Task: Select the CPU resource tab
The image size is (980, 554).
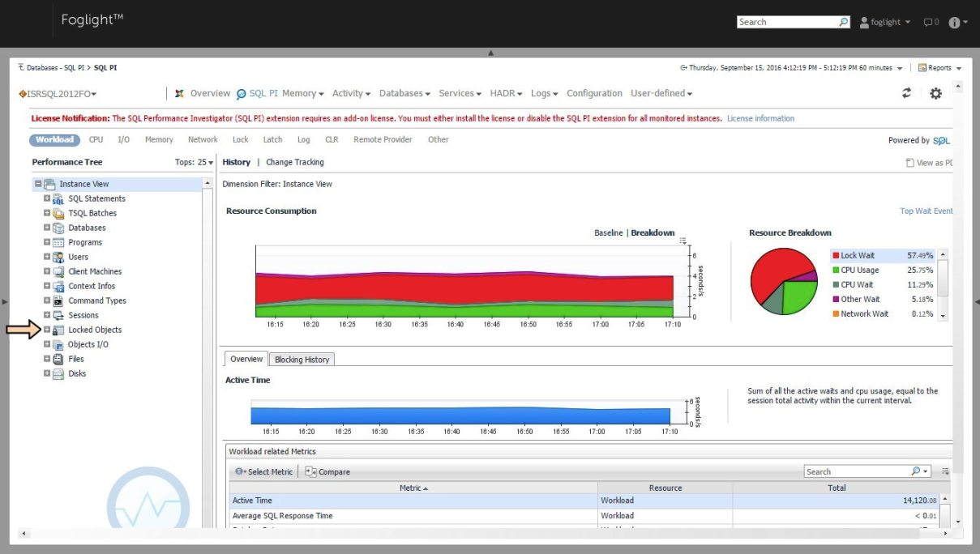Action: (96, 139)
